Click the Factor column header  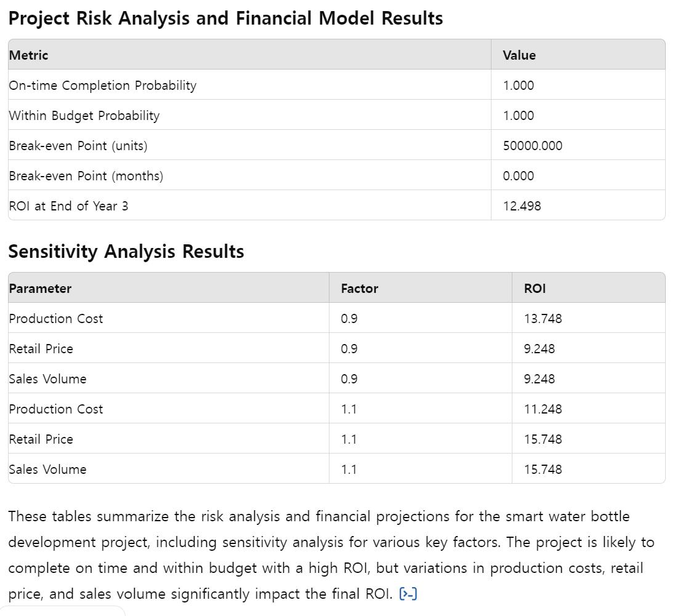coord(359,288)
